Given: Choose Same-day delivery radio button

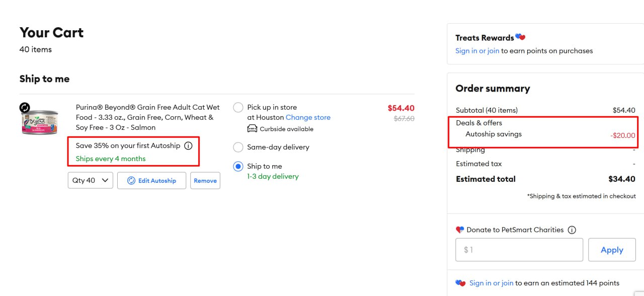Looking at the screenshot, I should pyautogui.click(x=238, y=147).
